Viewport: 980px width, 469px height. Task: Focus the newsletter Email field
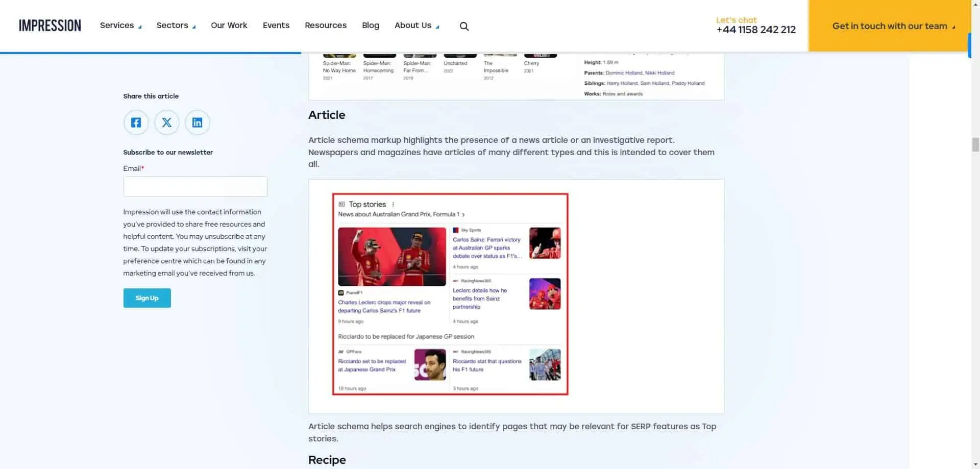[x=195, y=186]
